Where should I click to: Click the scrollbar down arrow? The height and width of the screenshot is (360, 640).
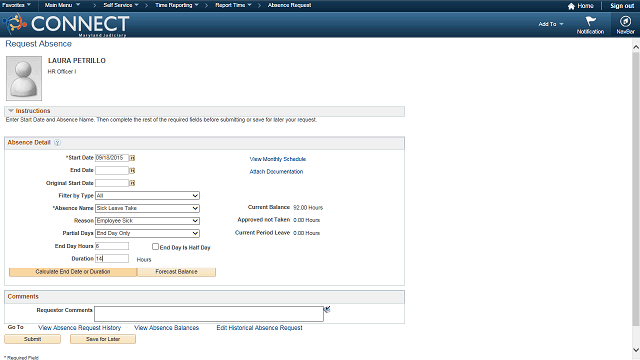636,350
